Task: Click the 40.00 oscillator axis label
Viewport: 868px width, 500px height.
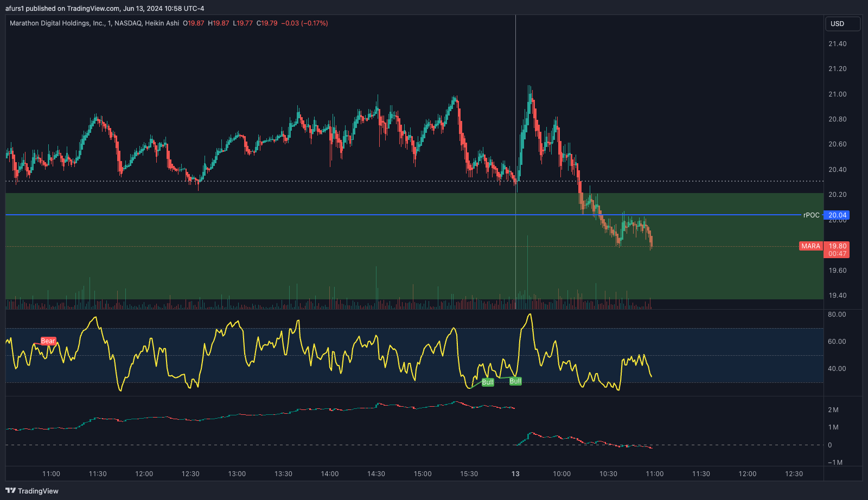Action: 837,369
